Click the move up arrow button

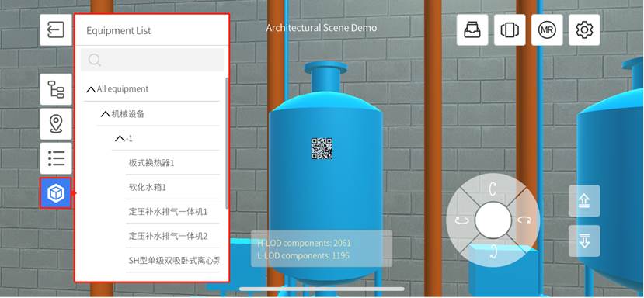[x=584, y=201]
